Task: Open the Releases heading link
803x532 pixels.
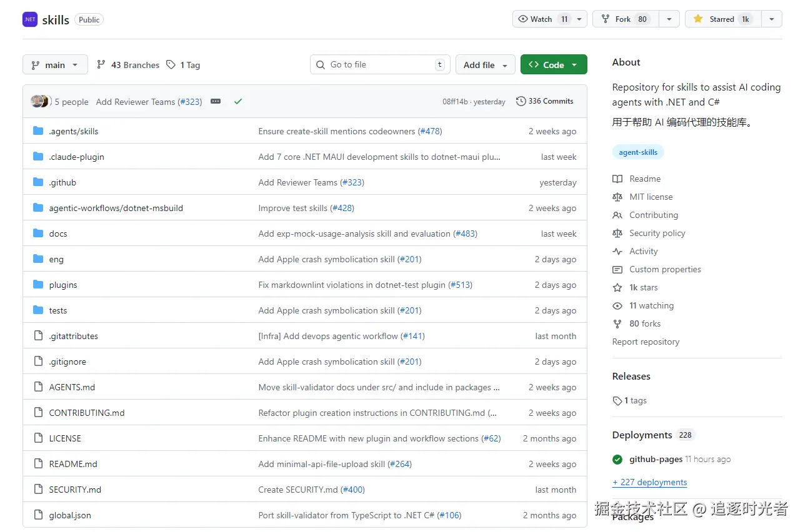Action: 631,376
